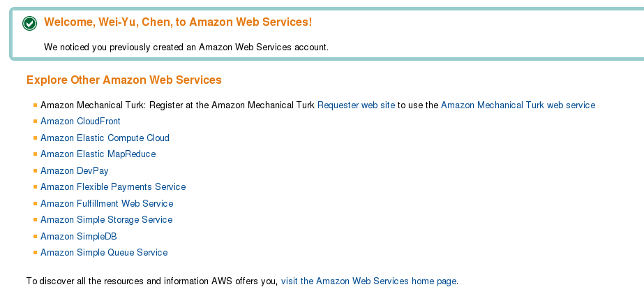Open Amazon Flexible Payments Service
Screen dimensions: 644x294
(x=113, y=187)
